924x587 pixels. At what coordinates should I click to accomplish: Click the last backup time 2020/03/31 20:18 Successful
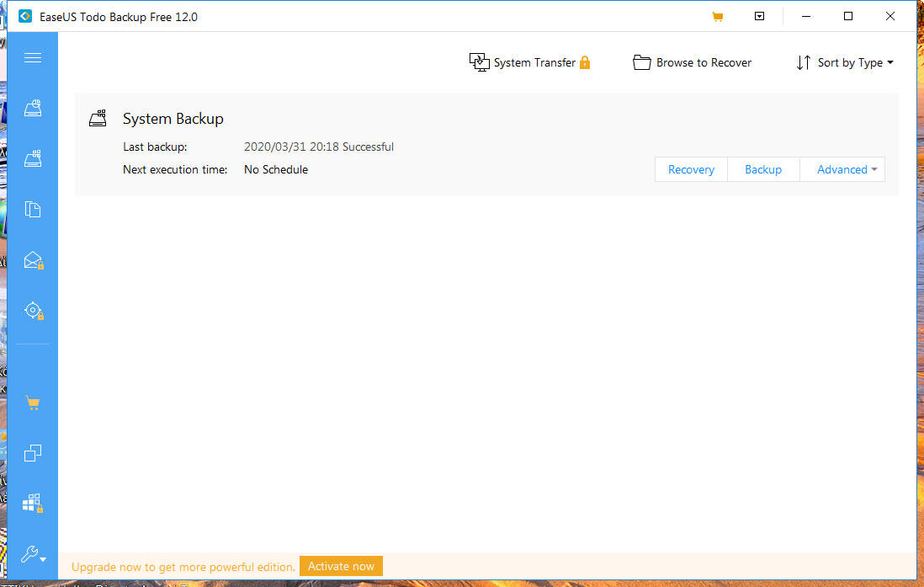click(319, 147)
